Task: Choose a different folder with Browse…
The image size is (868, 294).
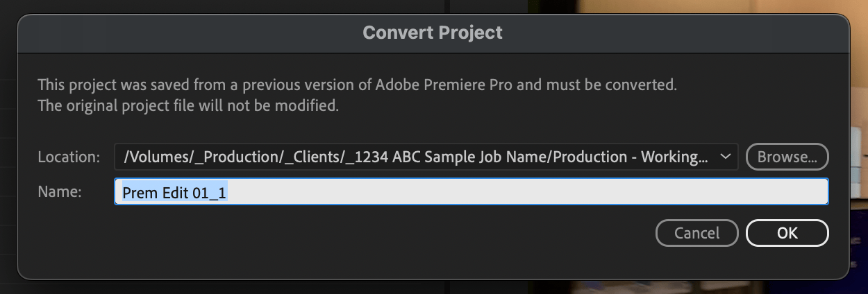Action: pyautogui.click(x=787, y=157)
